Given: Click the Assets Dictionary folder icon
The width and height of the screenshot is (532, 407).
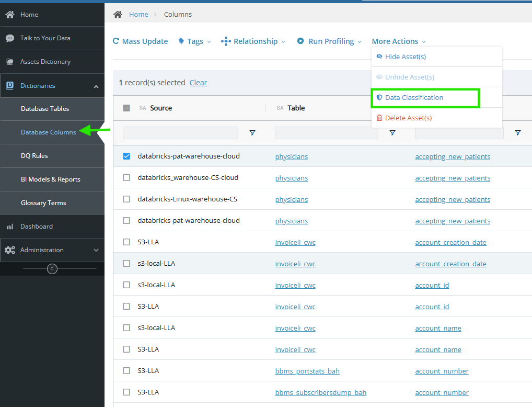Looking at the screenshot, I should coord(10,62).
